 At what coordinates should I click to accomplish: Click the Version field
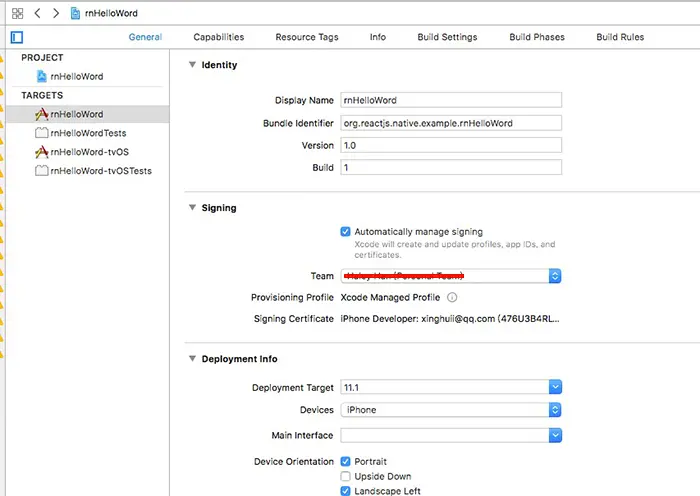[x=451, y=145]
